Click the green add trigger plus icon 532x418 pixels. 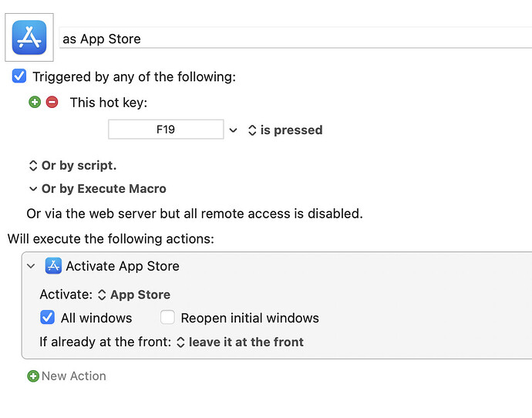point(35,102)
